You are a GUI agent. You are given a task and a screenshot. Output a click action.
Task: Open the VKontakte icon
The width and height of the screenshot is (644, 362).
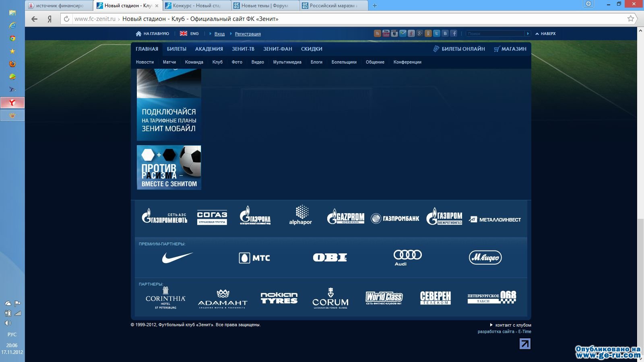[445, 33]
